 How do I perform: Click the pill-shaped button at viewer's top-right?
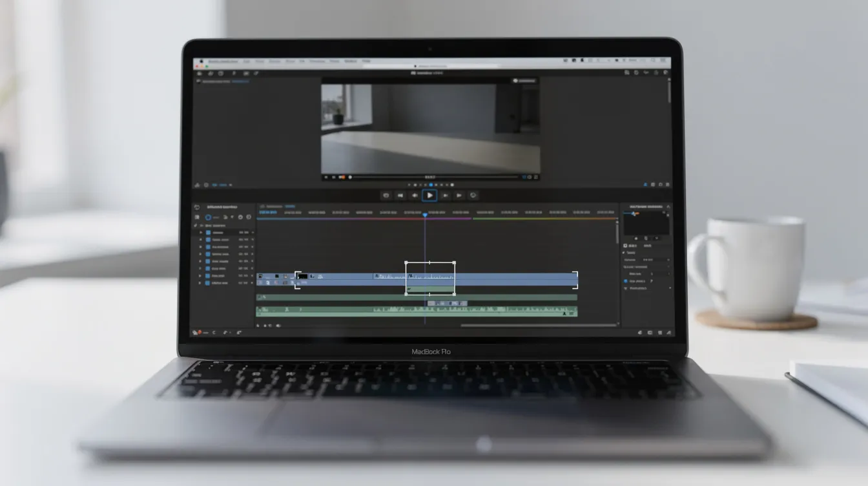click(524, 81)
